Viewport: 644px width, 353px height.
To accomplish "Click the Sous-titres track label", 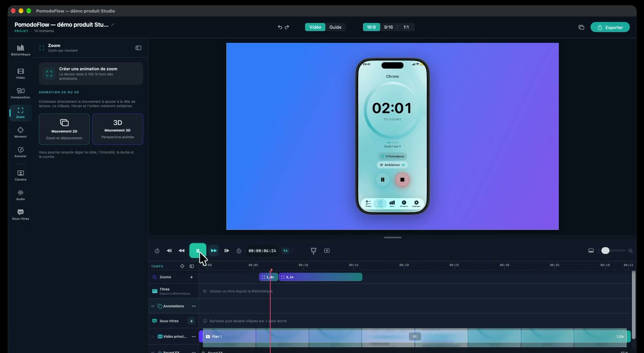I will 169,321.
